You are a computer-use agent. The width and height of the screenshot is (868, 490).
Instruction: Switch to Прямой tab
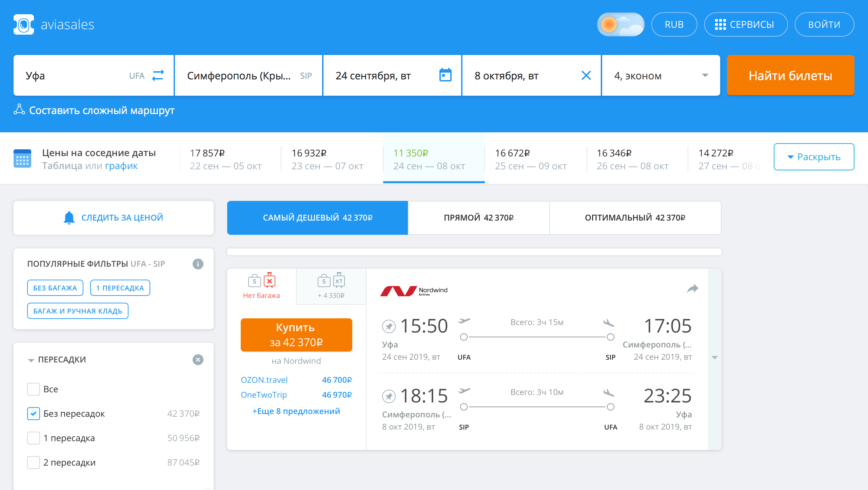[x=478, y=218]
